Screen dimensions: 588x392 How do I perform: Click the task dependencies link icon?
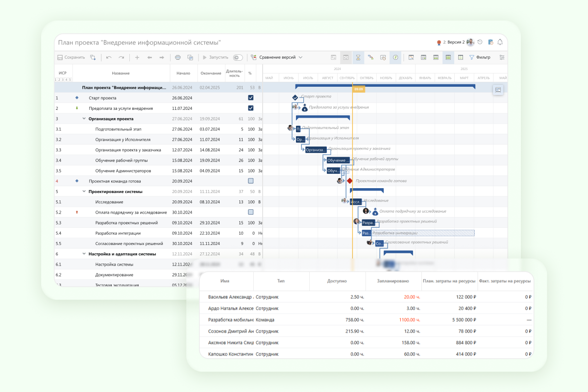click(371, 57)
